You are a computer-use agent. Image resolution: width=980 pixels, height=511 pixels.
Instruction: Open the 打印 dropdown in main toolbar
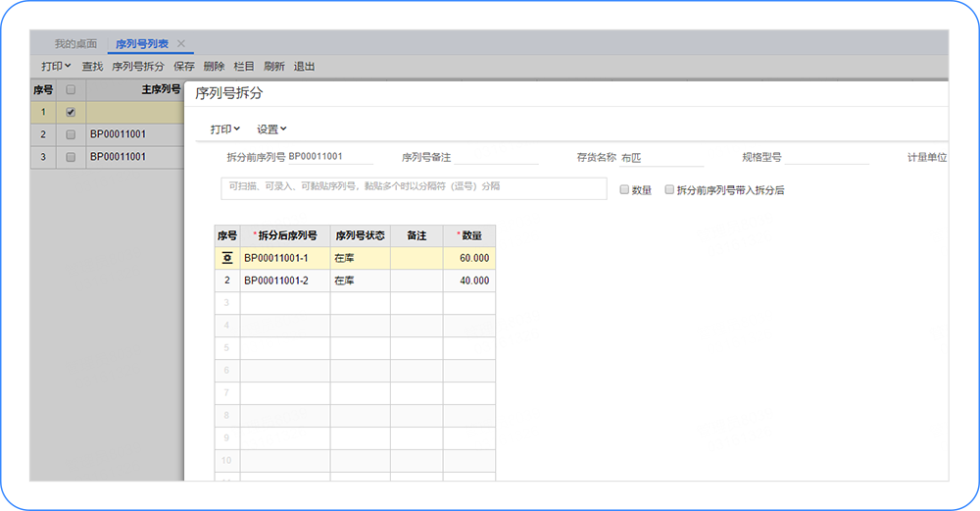click(56, 67)
